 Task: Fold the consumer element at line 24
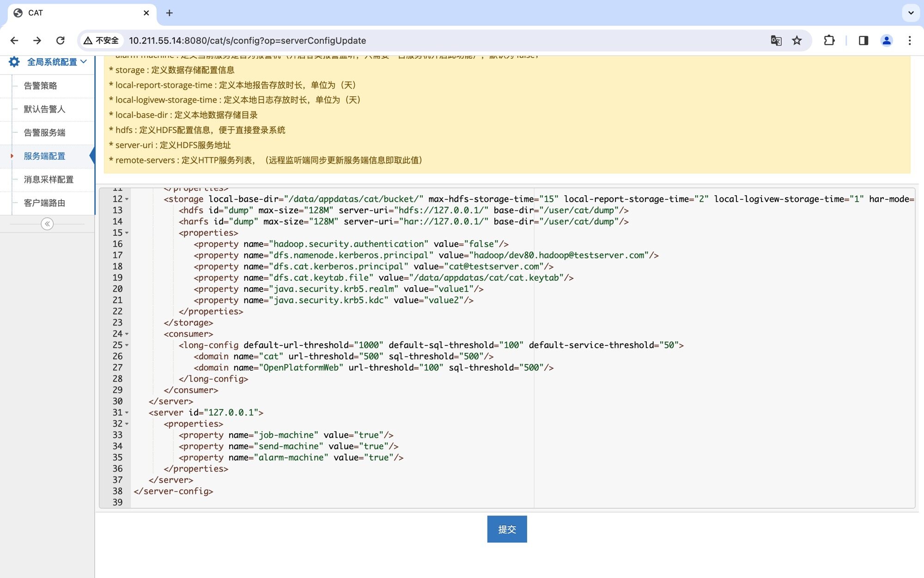[x=127, y=334]
